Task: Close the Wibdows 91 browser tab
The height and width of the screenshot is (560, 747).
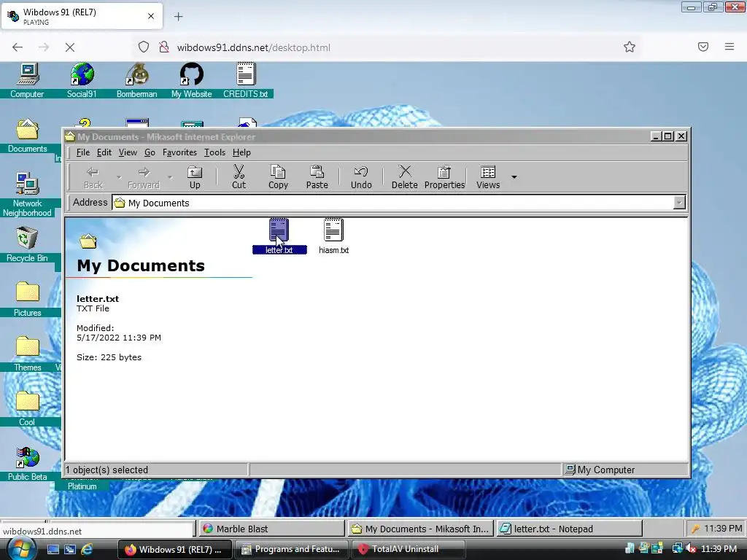Action: 150,16
